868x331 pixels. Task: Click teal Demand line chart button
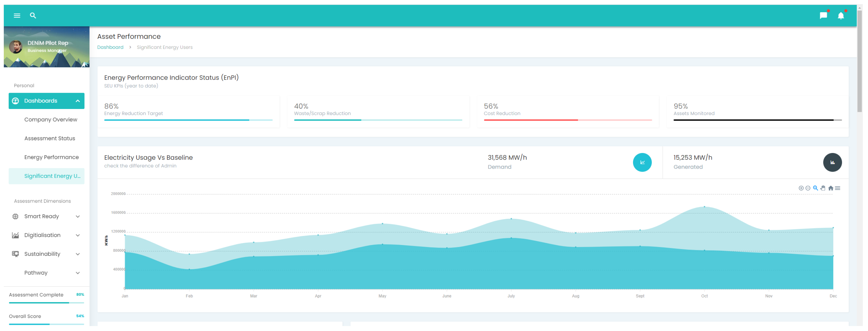[642, 163]
